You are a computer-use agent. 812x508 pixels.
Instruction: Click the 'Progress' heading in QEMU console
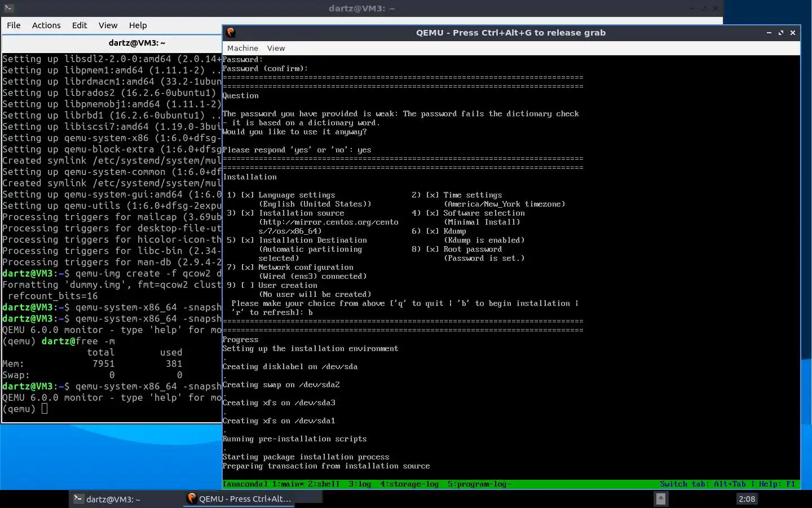point(240,340)
